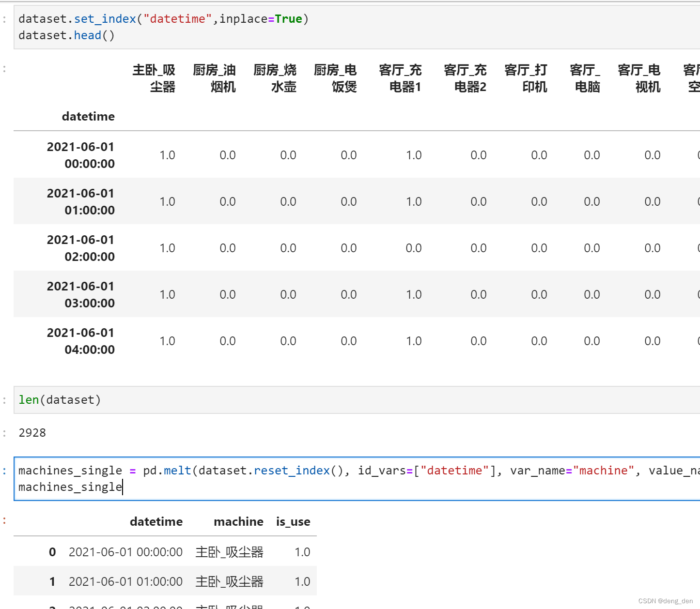
Task: Select the 客厅_打印机 column header
Action: click(x=526, y=78)
